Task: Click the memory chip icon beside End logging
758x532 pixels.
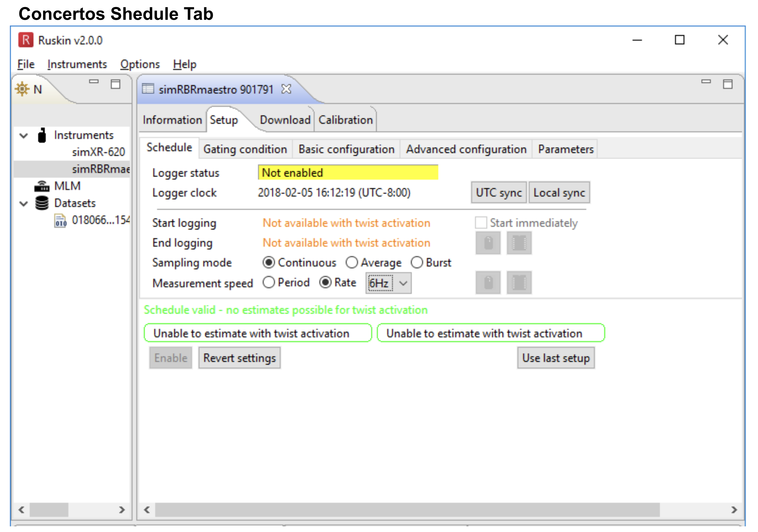Action: pos(519,243)
